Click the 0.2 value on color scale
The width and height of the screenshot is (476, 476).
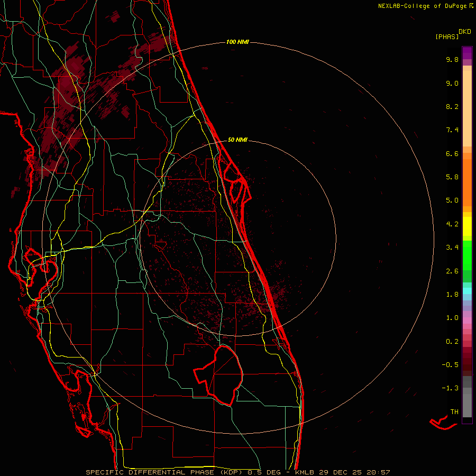452,342
